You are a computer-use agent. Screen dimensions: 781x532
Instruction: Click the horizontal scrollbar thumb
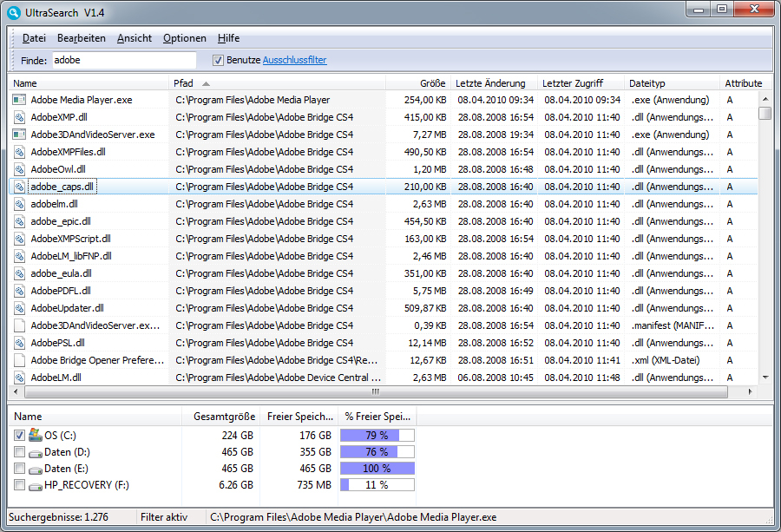click(x=376, y=391)
